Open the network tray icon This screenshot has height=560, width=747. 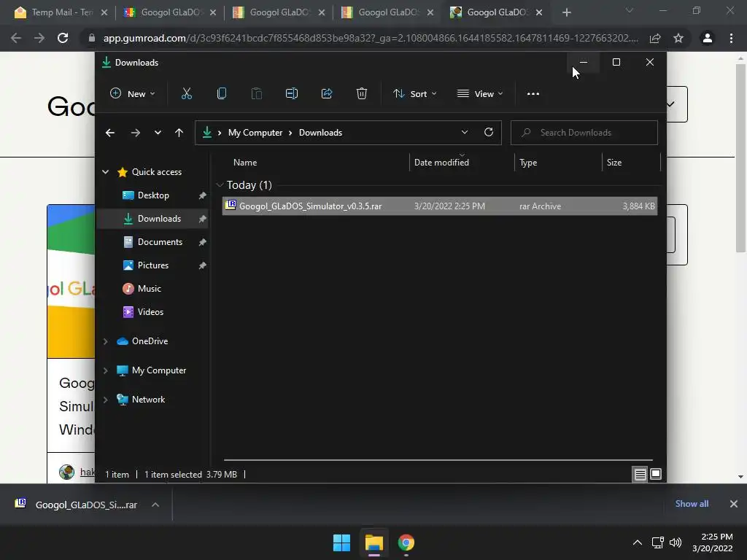tap(658, 542)
